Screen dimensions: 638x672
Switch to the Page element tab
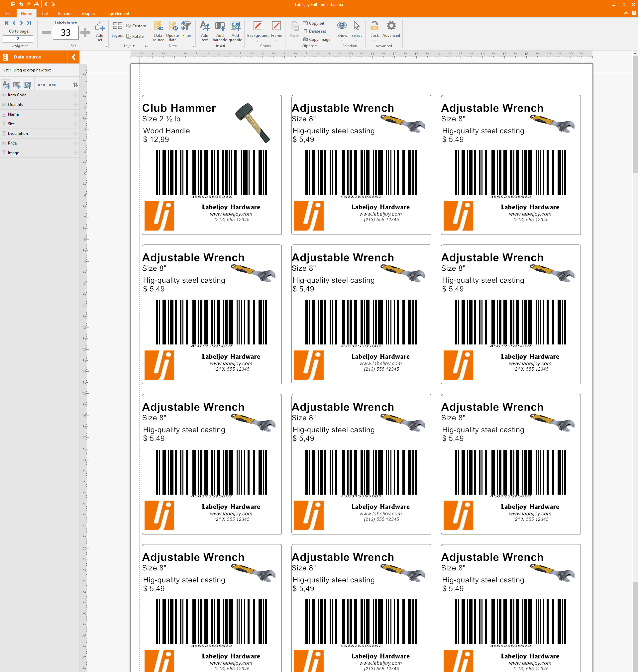(x=117, y=14)
